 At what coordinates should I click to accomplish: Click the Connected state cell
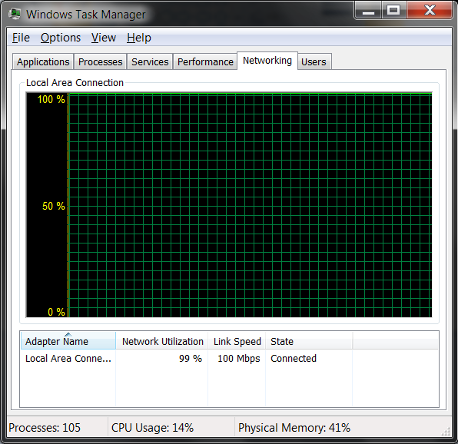pos(293,359)
